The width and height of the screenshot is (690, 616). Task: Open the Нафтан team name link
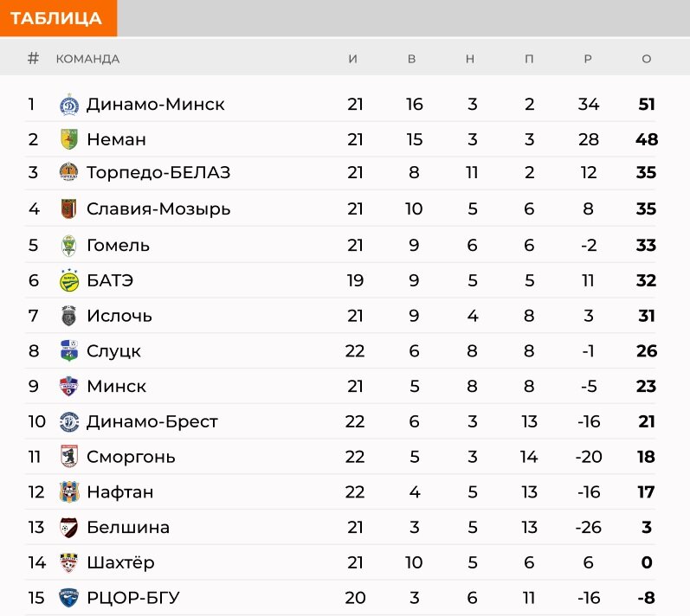tap(120, 492)
